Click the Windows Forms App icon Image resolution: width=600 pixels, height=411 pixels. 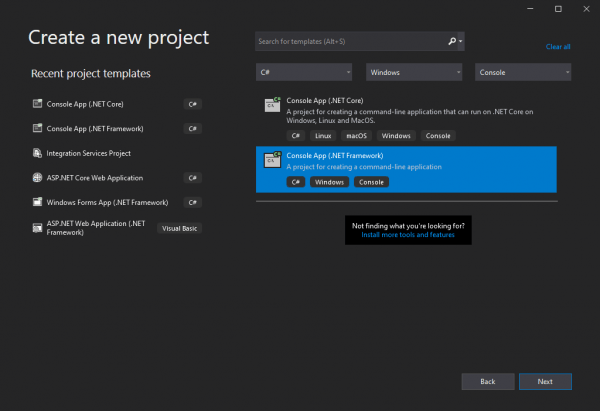pyautogui.click(x=37, y=202)
